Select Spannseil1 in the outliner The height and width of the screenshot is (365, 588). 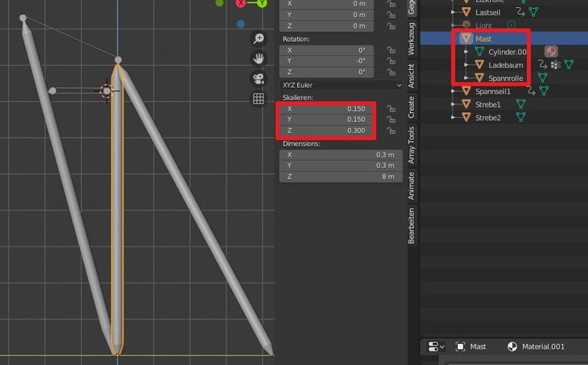[x=493, y=91]
